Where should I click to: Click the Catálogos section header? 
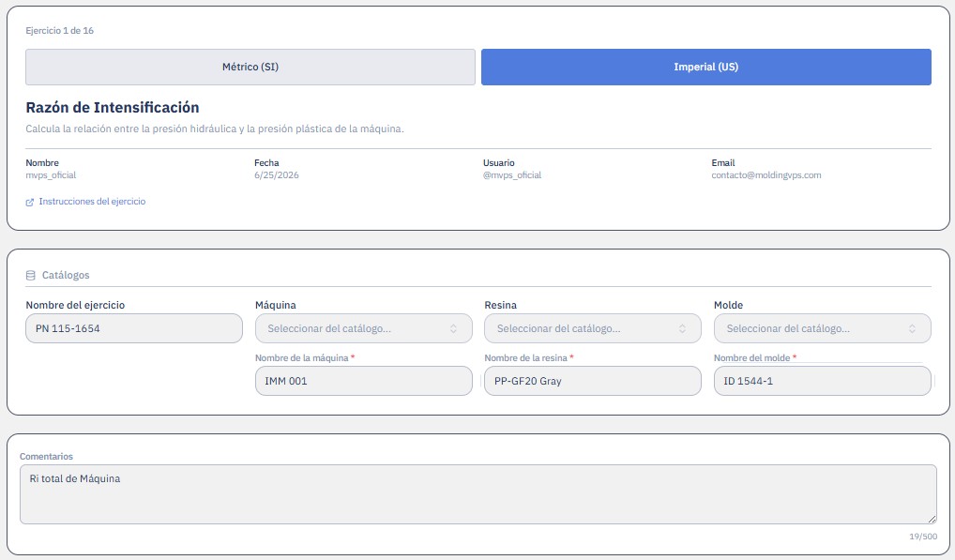pyautogui.click(x=66, y=275)
